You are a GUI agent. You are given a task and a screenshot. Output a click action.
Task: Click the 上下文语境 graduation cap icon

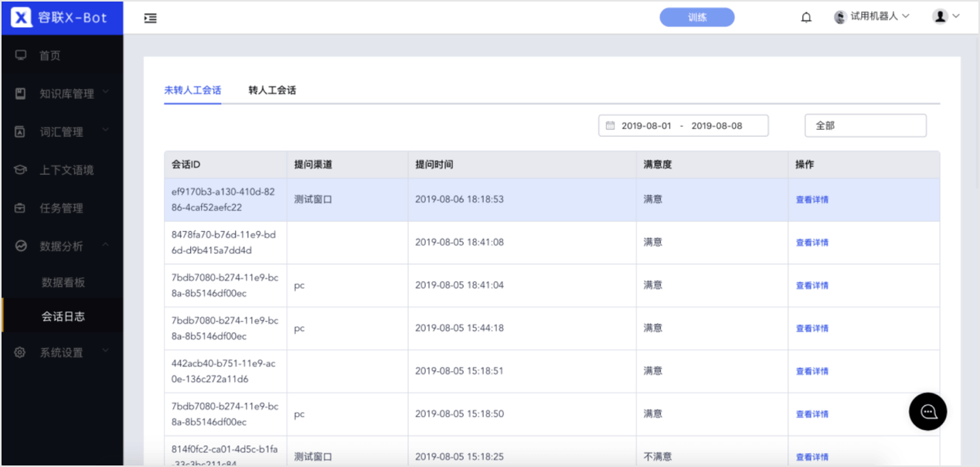click(21, 169)
